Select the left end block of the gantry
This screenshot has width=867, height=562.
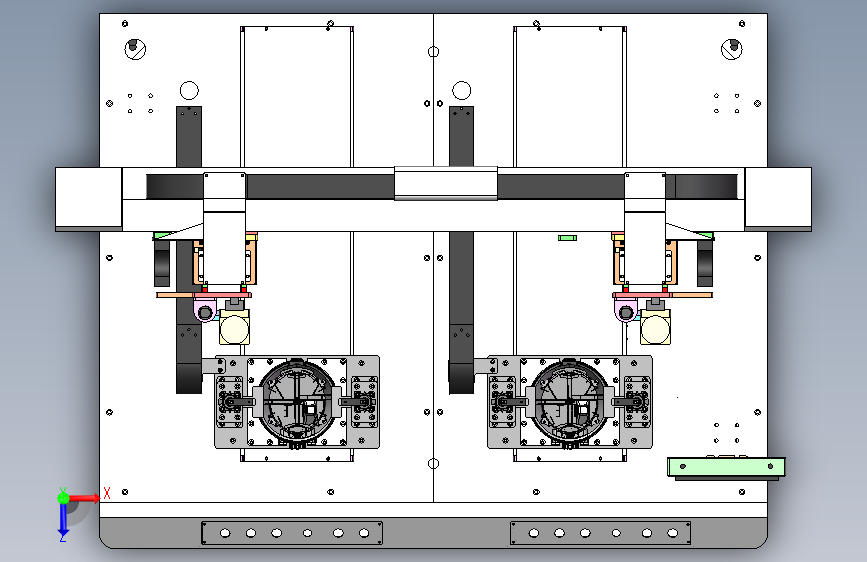(x=88, y=199)
